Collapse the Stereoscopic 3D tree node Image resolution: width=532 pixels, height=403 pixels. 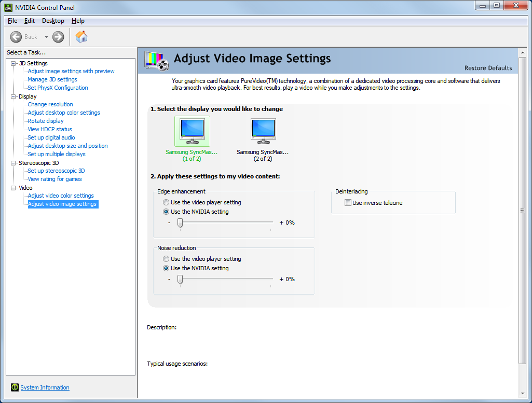tap(13, 163)
